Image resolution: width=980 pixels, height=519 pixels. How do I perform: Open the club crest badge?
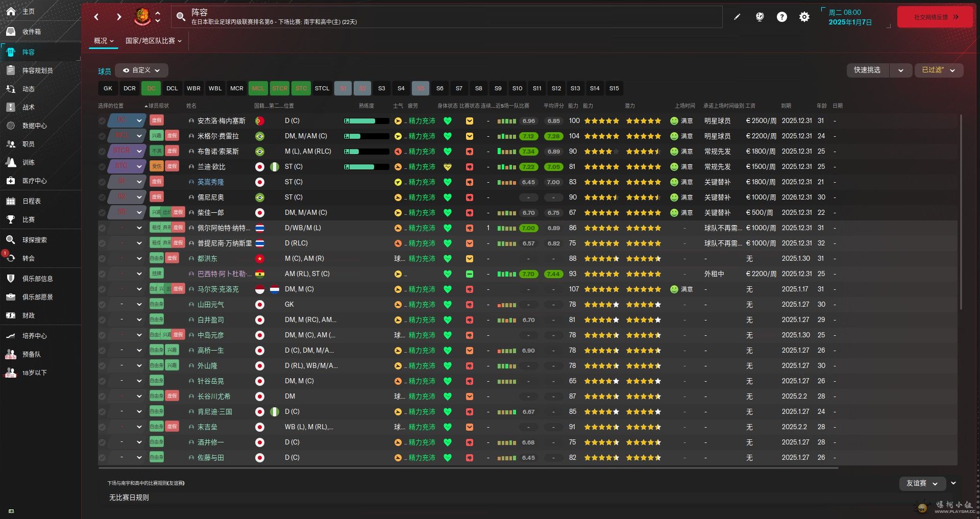click(142, 17)
